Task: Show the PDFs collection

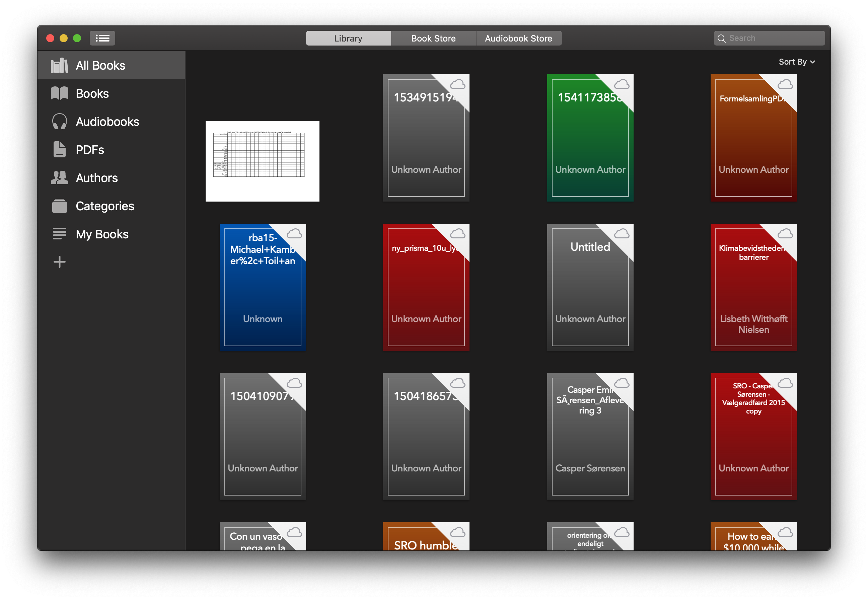Action: point(111,150)
